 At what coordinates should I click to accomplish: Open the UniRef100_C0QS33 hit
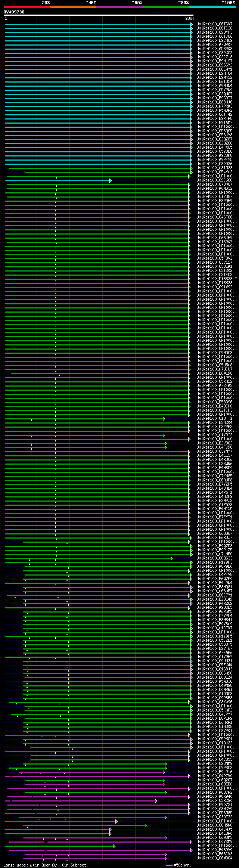pos(214,558)
